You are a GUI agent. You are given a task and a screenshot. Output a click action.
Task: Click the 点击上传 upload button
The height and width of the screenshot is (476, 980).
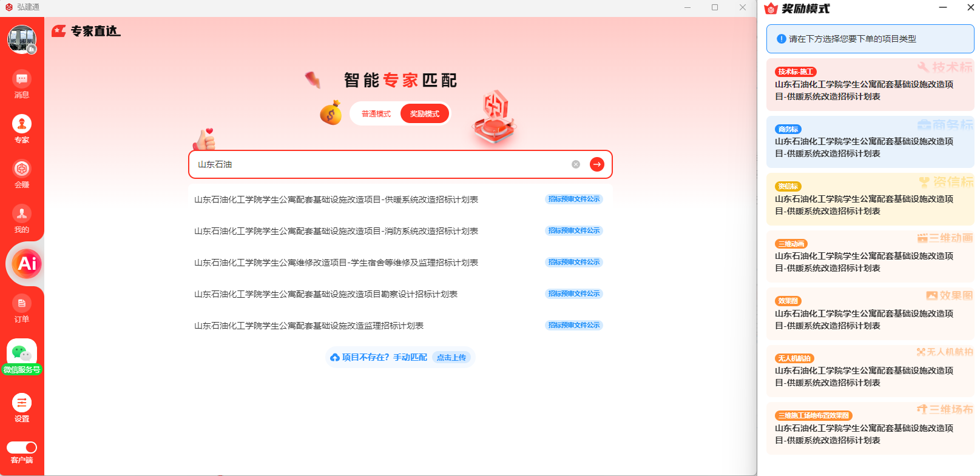coord(451,358)
